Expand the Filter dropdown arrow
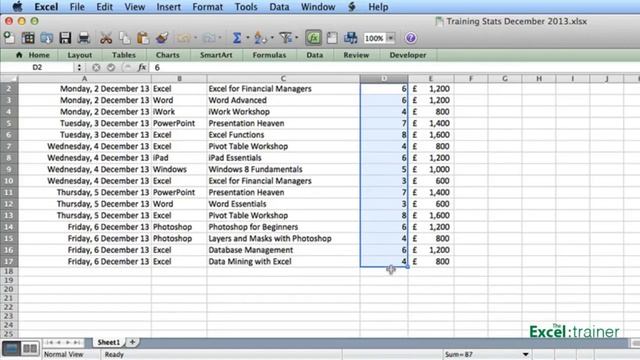This screenshot has width=640, height=360. 297,38
